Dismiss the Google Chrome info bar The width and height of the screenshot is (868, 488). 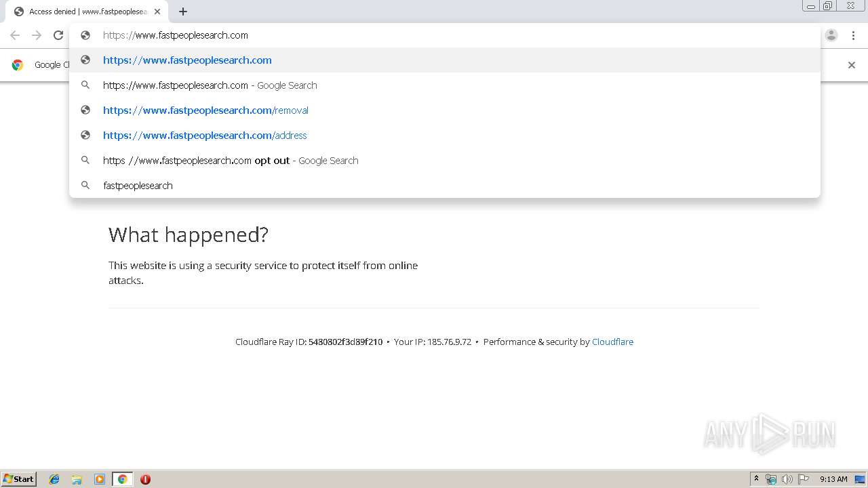[852, 65]
